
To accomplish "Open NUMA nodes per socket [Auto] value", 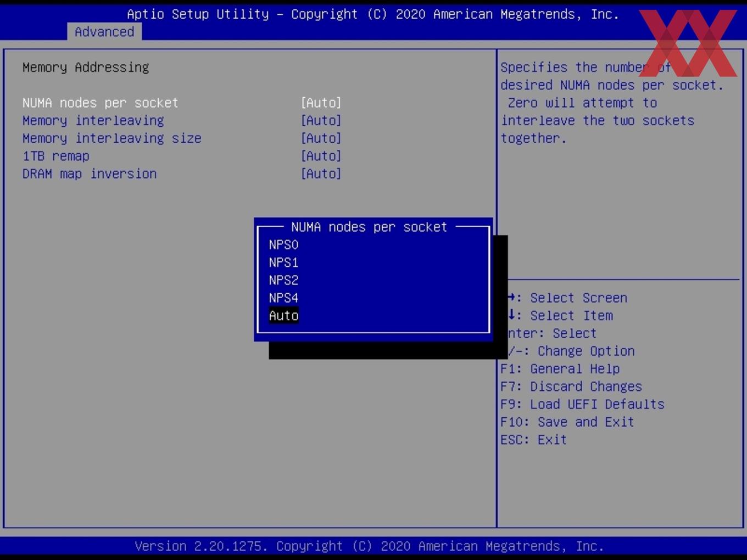I will point(321,103).
